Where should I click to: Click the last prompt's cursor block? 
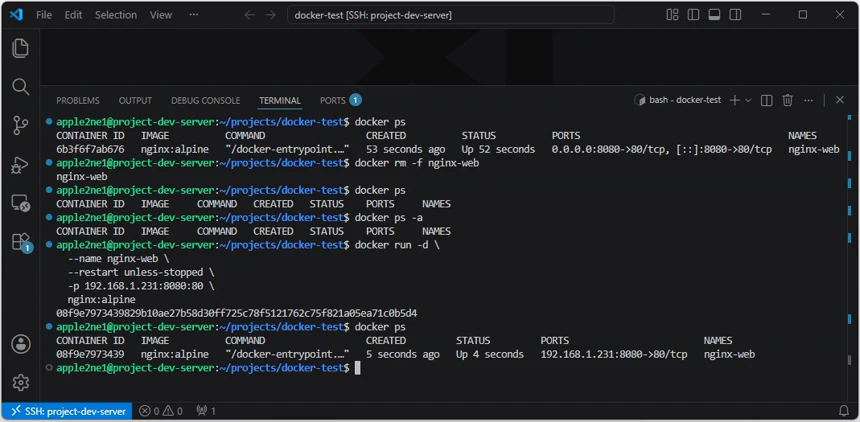click(358, 368)
